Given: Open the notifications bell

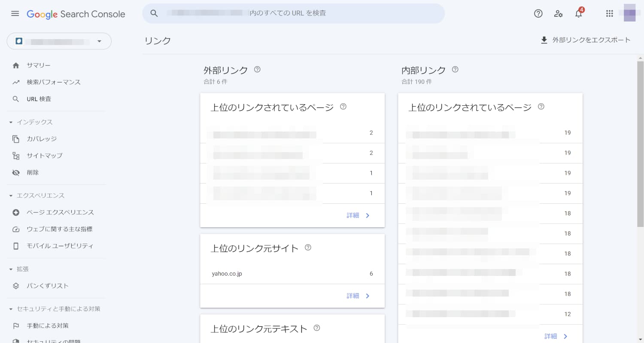Looking at the screenshot, I should coord(578,13).
